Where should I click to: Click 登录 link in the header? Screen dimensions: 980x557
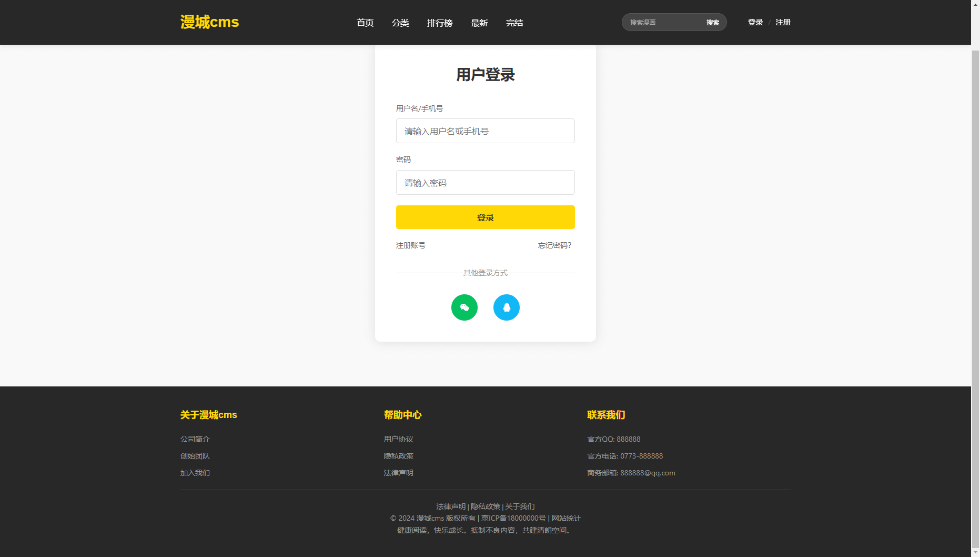(x=755, y=22)
